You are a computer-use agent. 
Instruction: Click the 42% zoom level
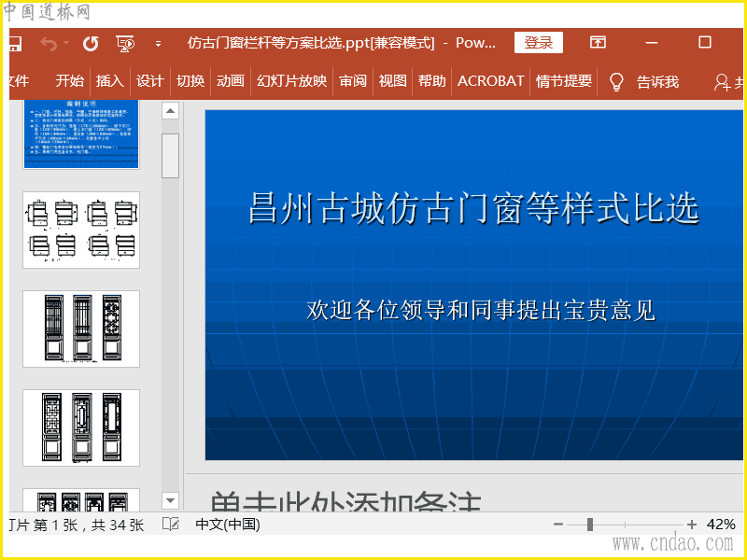pyautogui.click(x=721, y=525)
